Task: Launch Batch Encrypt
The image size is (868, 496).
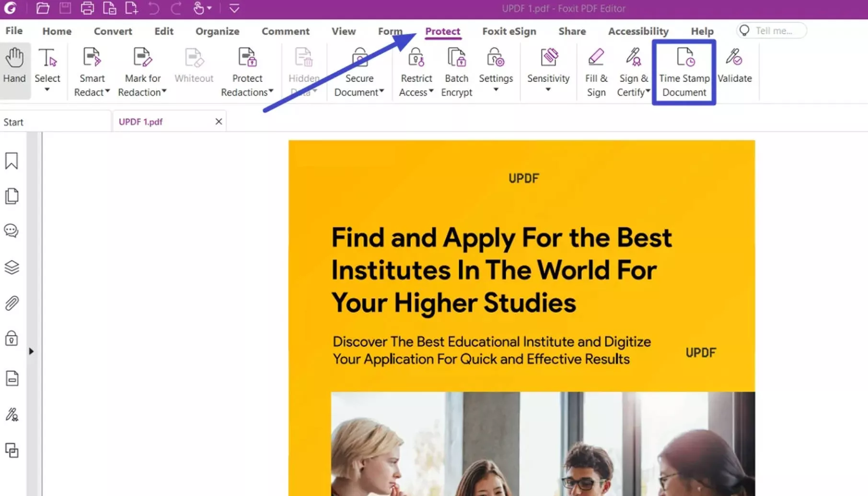Action: point(456,71)
